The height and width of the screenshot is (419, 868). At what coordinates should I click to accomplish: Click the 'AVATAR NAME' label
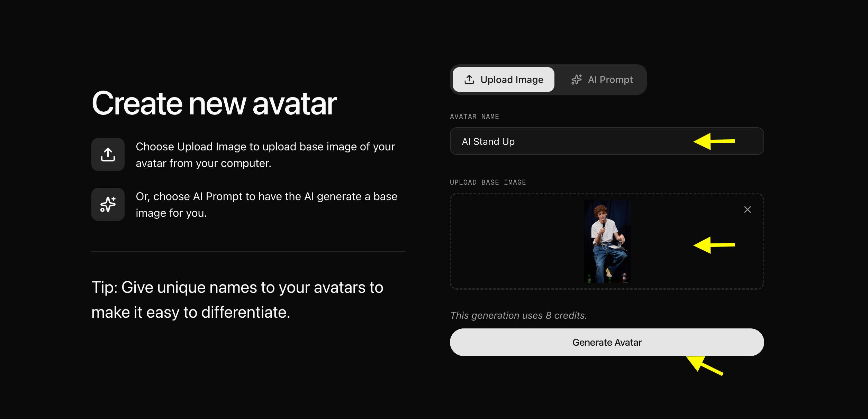[x=474, y=117]
